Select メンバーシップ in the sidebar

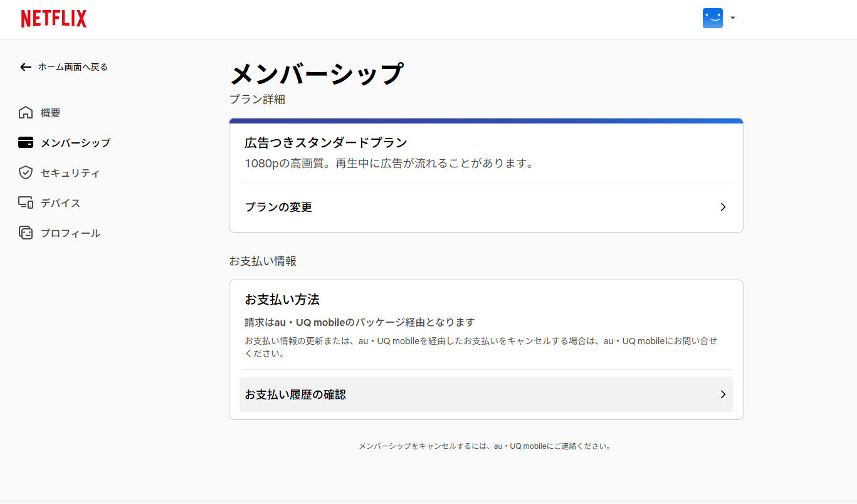click(75, 142)
